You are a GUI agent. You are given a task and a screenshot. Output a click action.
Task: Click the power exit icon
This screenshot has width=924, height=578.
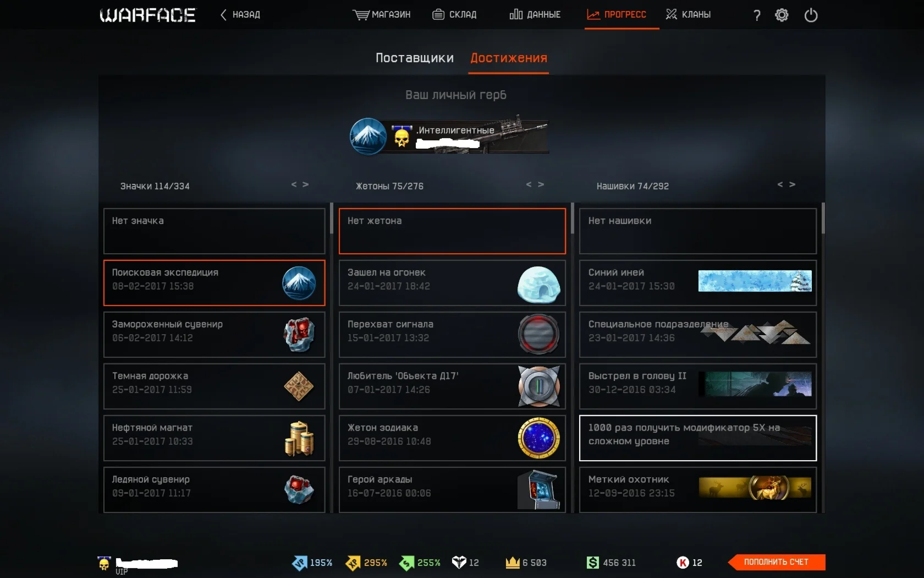pyautogui.click(x=811, y=15)
